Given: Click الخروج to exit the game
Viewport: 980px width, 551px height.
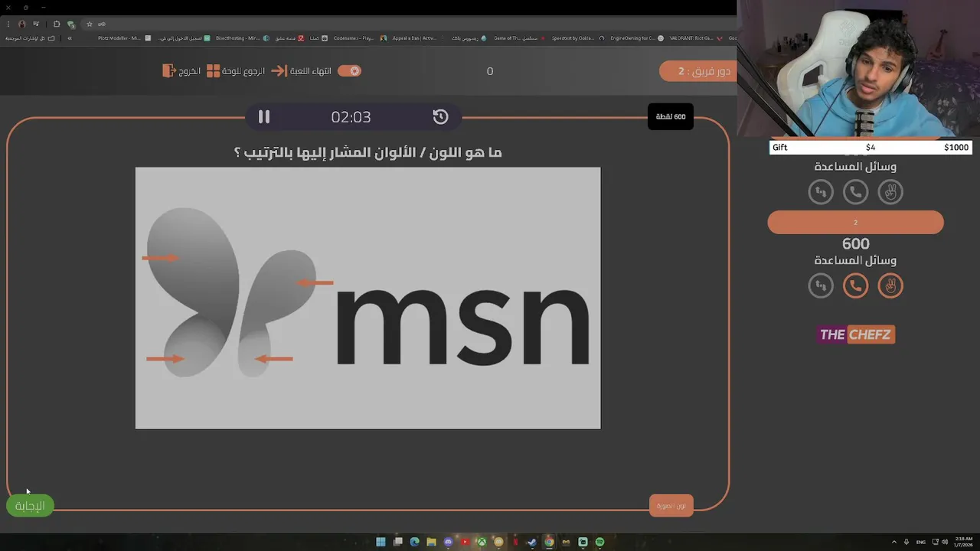Looking at the screenshot, I should coord(181,70).
